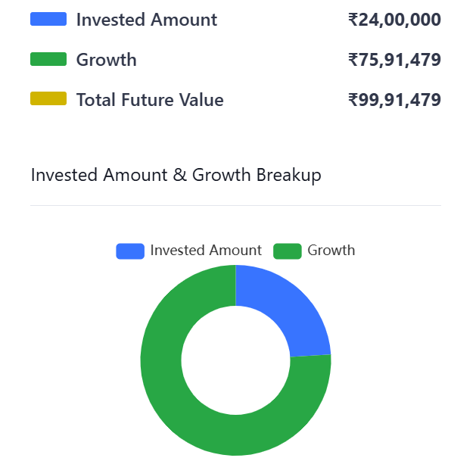Click the word Breakup in the chart heading
This screenshot has width=476, height=458.
coord(288,175)
